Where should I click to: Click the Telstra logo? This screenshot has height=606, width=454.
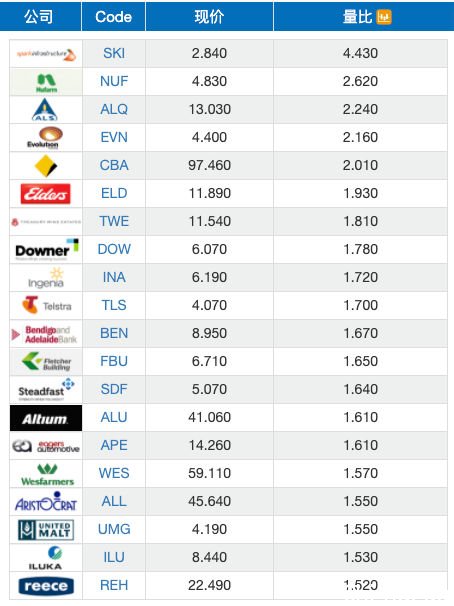pos(46,305)
